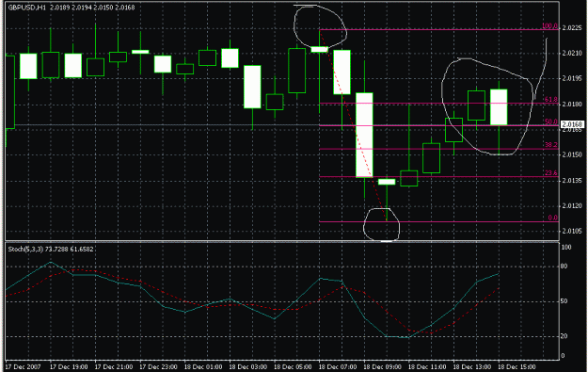Image resolution: width=588 pixels, height=372 pixels.
Task: Click the 2.0225 price axis value
Action: [572, 27]
